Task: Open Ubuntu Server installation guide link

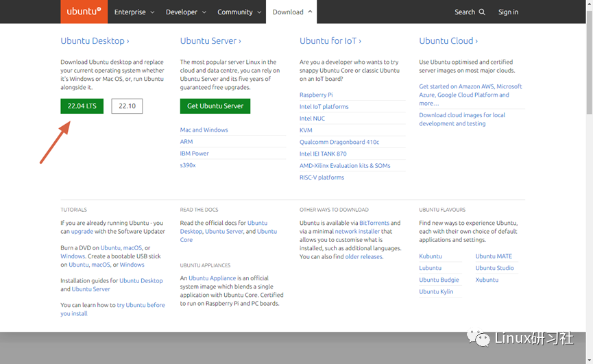Action: (x=90, y=289)
